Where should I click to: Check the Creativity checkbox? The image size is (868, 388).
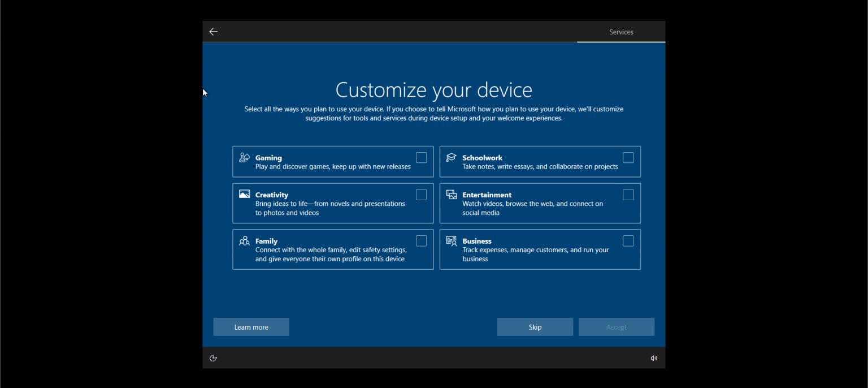pyautogui.click(x=421, y=194)
